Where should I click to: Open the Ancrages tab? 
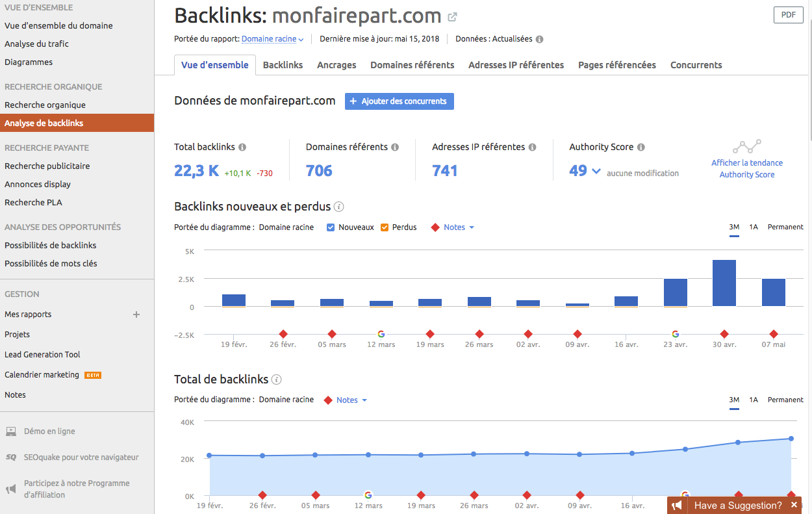pos(336,65)
